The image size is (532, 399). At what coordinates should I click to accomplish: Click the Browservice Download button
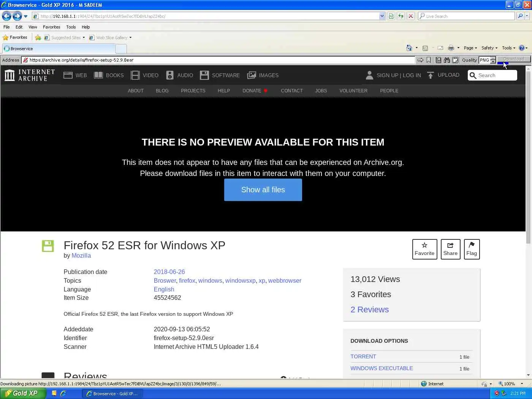514,59
